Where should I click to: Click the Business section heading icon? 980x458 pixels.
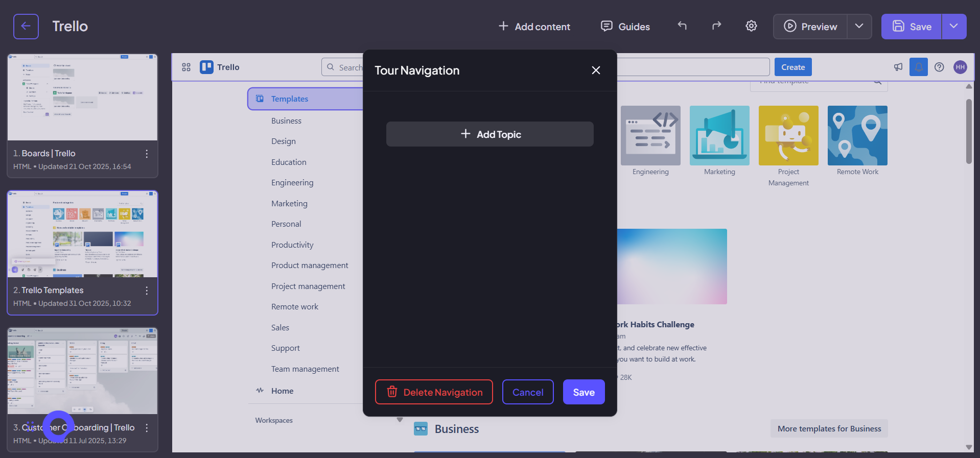click(421, 429)
